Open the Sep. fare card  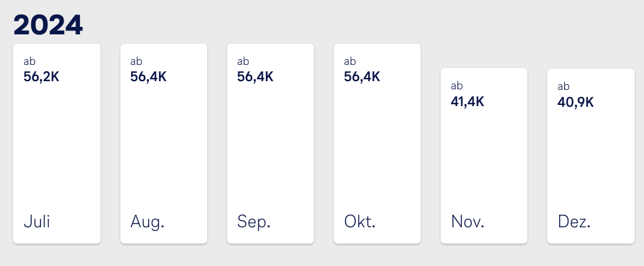tap(270, 144)
